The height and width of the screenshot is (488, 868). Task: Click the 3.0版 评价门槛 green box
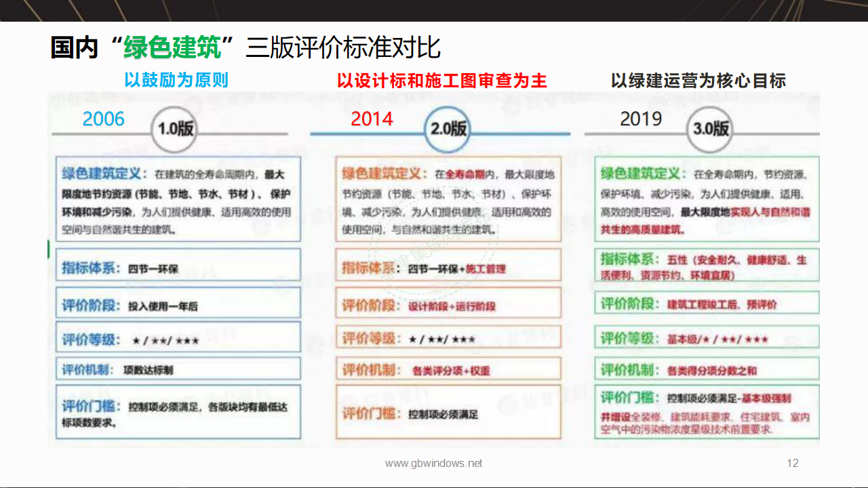(707, 412)
